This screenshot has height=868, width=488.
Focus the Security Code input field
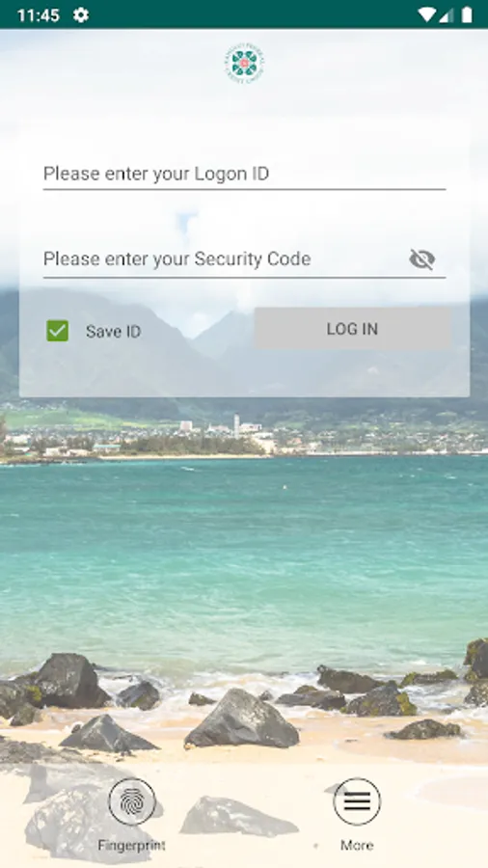tap(224, 259)
